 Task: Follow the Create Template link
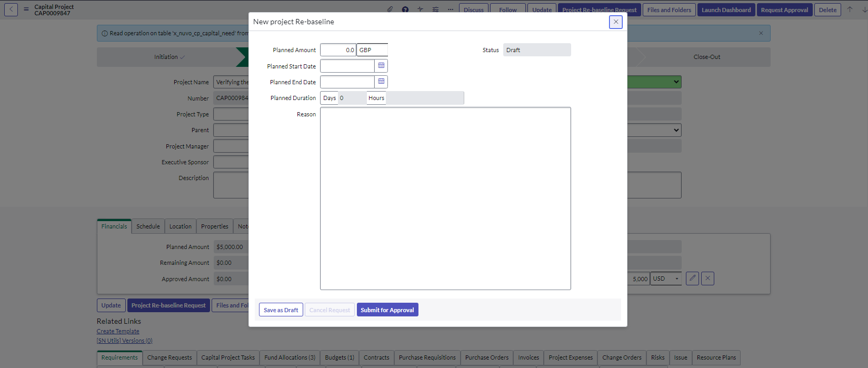(x=118, y=331)
